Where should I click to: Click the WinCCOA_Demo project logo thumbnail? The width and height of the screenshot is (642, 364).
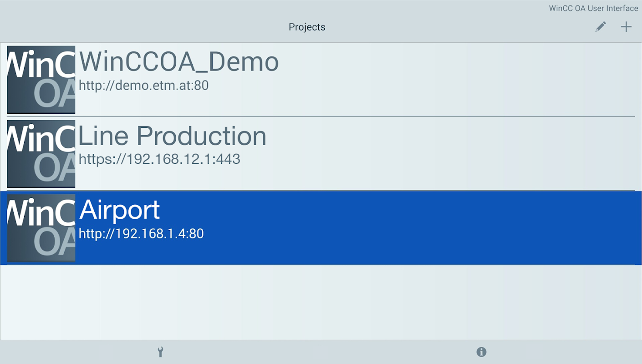coord(41,80)
